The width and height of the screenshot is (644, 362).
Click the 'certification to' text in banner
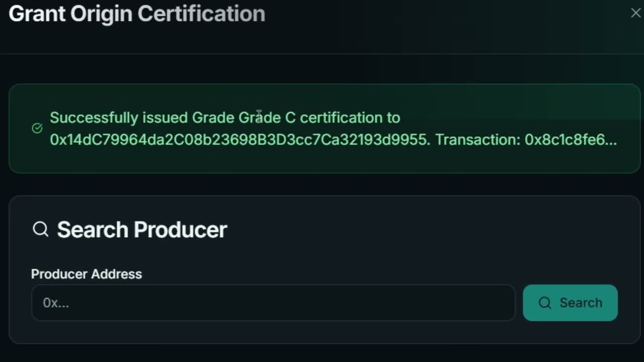tap(350, 118)
